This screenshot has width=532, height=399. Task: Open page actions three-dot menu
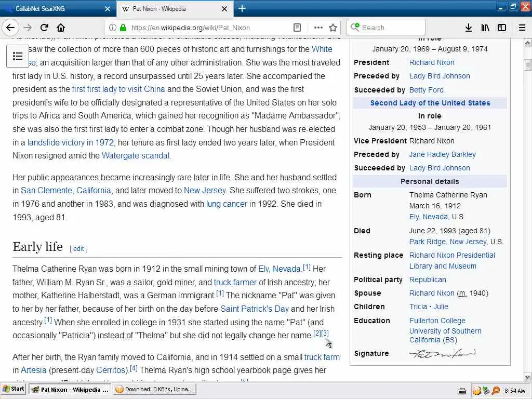point(318,28)
